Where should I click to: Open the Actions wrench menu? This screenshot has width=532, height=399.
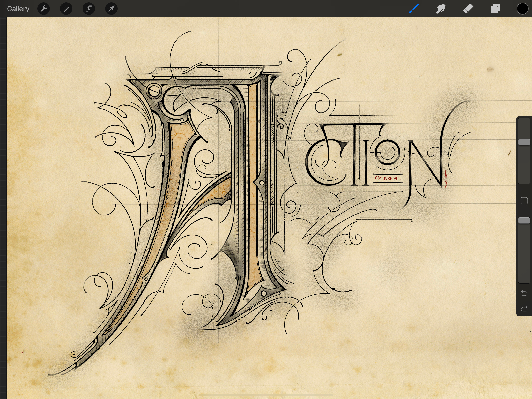coord(44,9)
